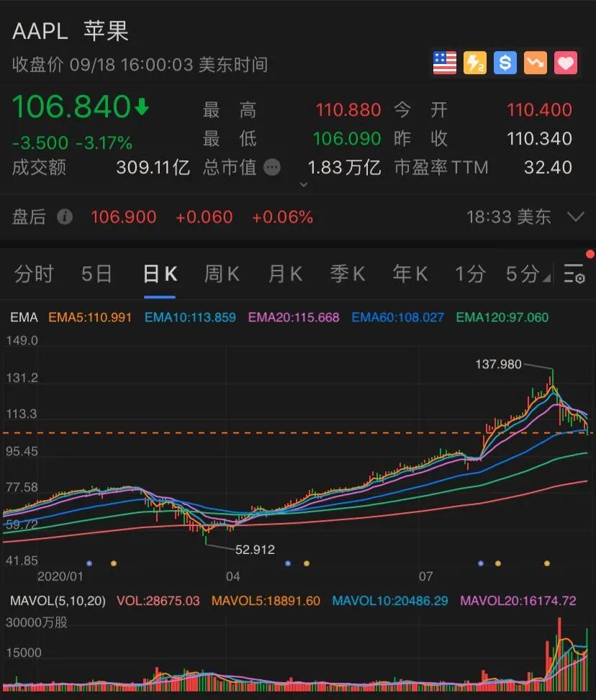Tap the yellow lightning bolt icon
The image size is (596, 700).
pos(474,63)
